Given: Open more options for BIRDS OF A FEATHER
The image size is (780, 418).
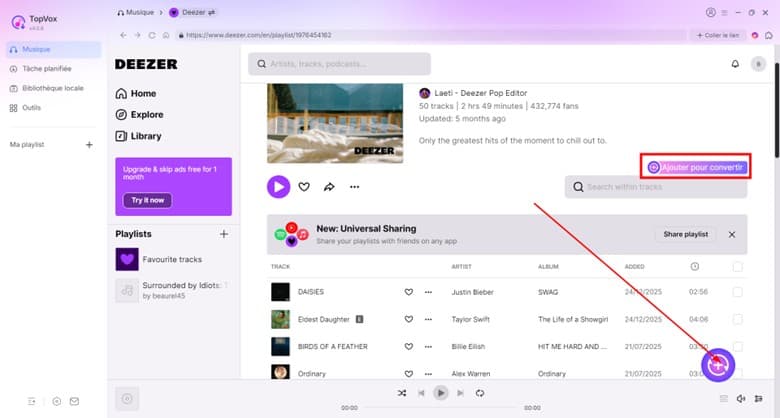Looking at the screenshot, I should pyautogui.click(x=428, y=346).
